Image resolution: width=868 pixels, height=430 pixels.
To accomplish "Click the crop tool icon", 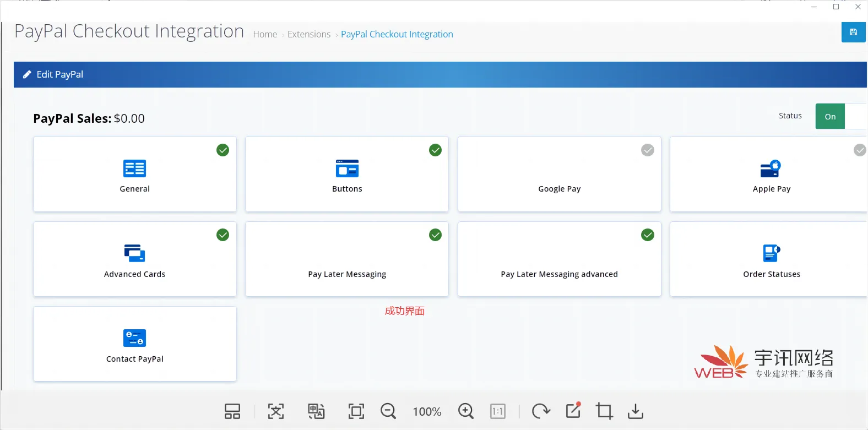I will (x=604, y=411).
